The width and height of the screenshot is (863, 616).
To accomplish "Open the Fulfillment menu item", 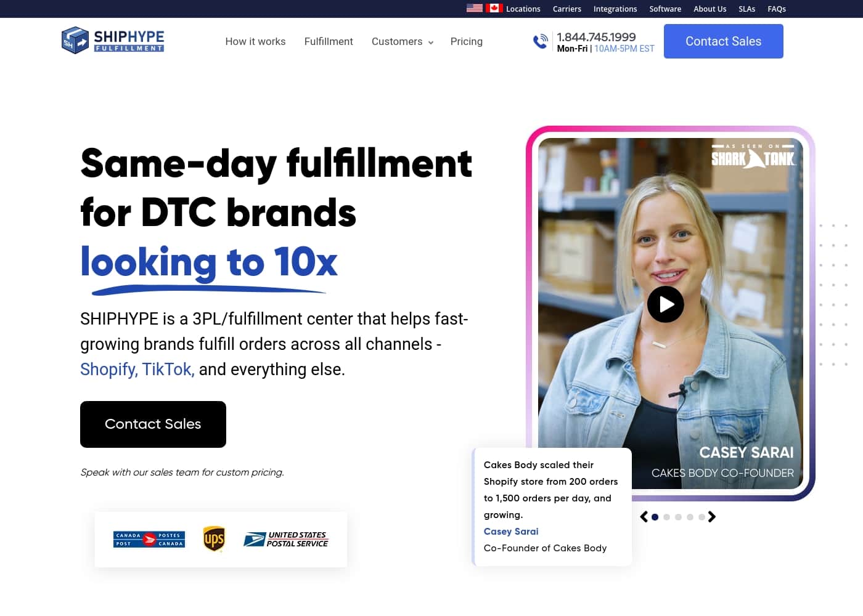I will (x=329, y=41).
